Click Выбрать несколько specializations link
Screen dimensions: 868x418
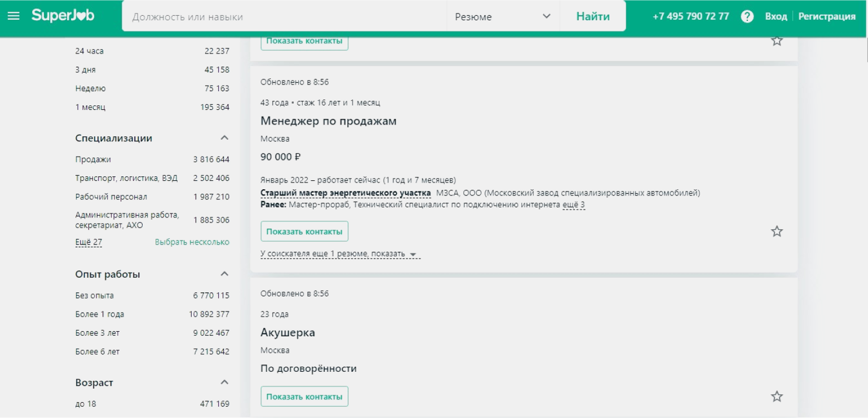pos(192,242)
